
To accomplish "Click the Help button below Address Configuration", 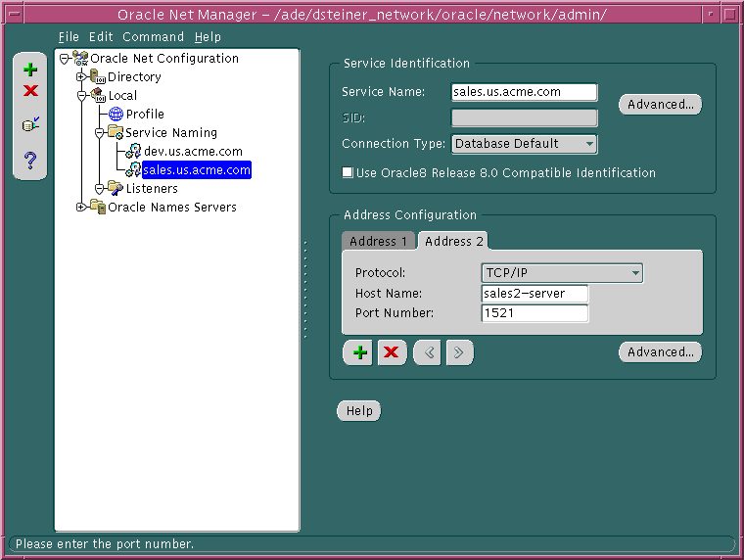I will 359,411.
